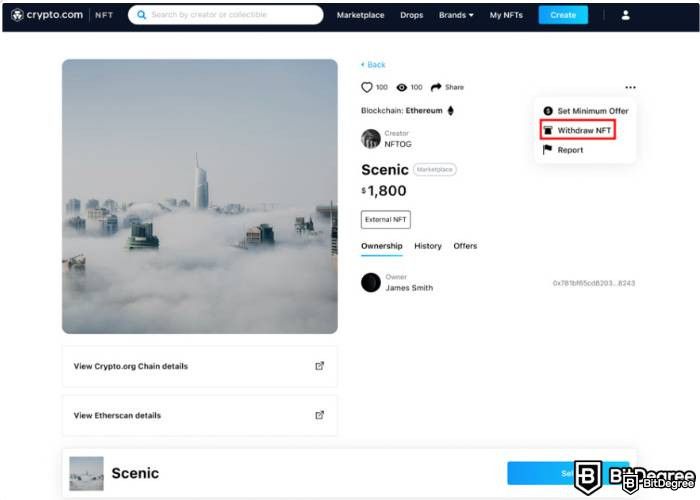Click the search magnifier icon
The image size is (700, 500).
coord(141,15)
